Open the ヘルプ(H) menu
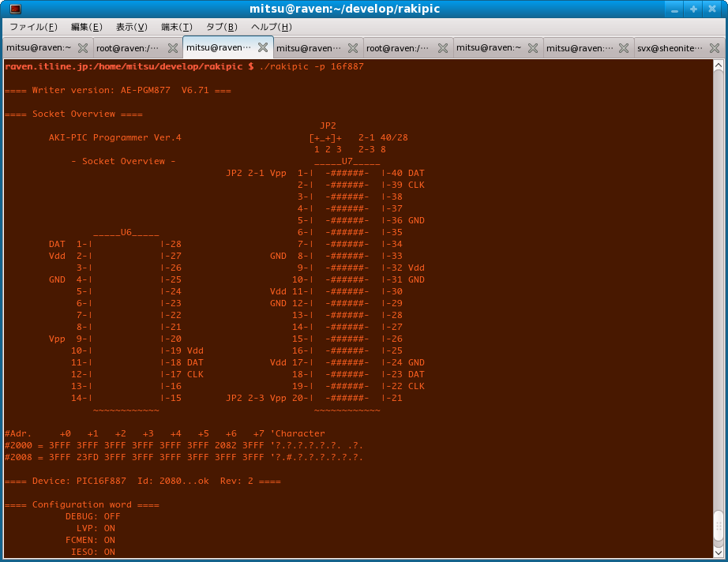 [271, 27]
